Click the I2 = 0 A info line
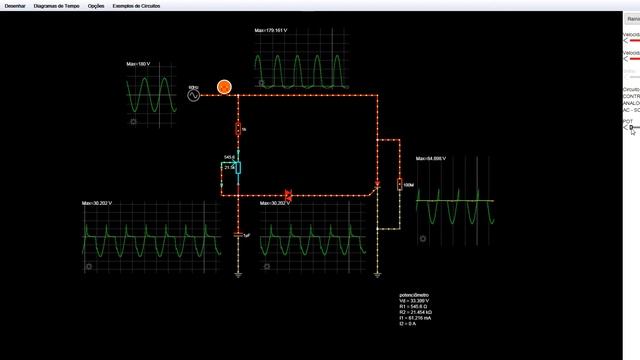Screen dimensions: 640x360 click(x=407, y=324)
